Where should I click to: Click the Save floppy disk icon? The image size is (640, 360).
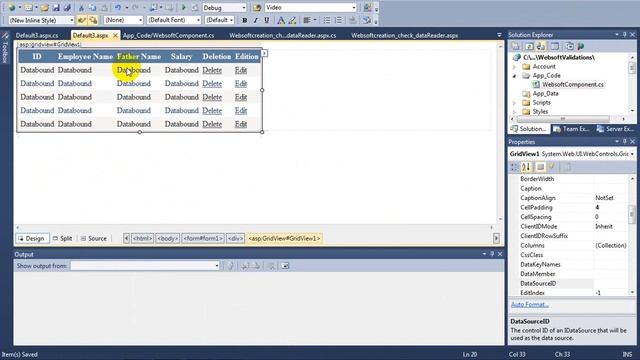pos(56,8)
